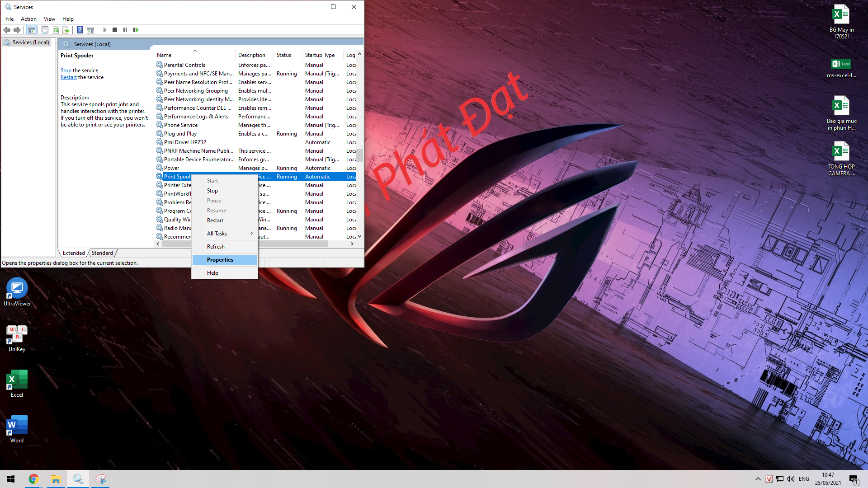Open File Explorer from the taskbar
This screenshot has height=488, width=868.
pyautogui.click(x=56, y=479)
